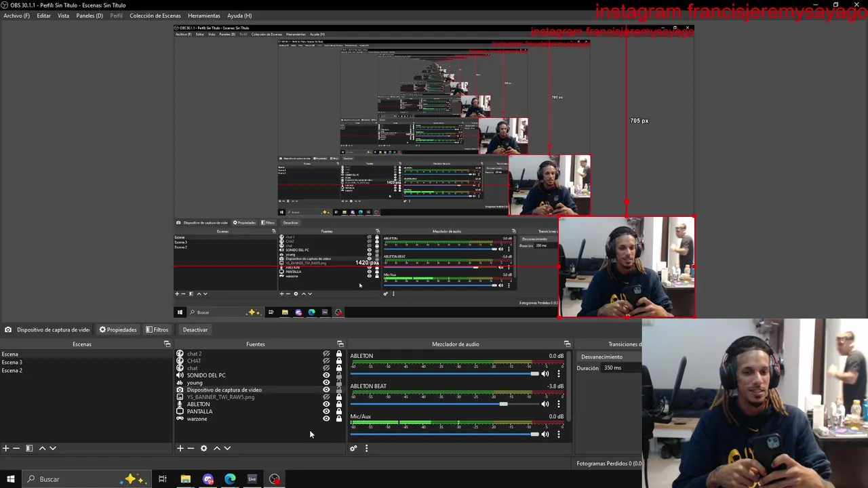Screen dimensions: 868x488
Task: Open Task View on the taskbar
Action: 163,479
